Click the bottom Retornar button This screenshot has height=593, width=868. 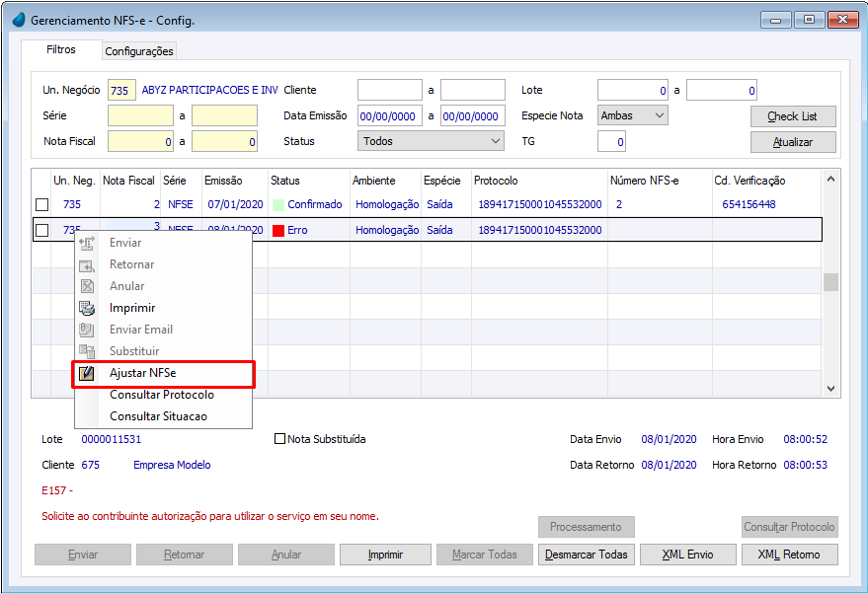point(185,555)
